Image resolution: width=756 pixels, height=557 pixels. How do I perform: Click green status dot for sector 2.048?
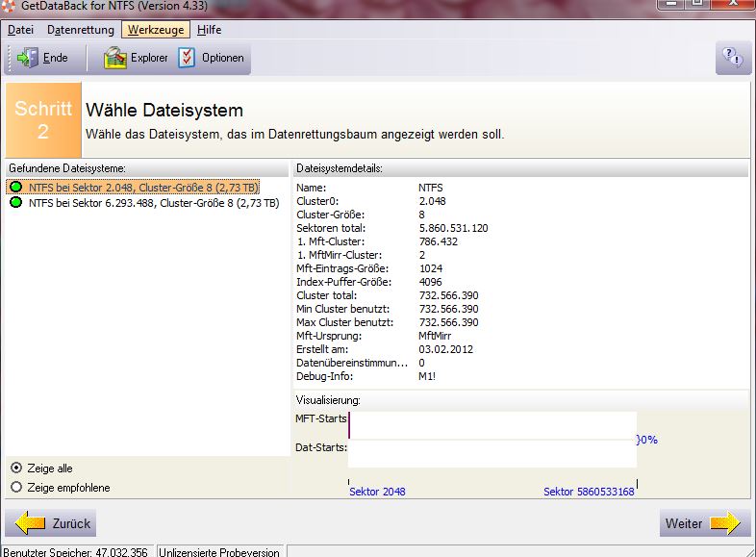click(x=16, y=187)
